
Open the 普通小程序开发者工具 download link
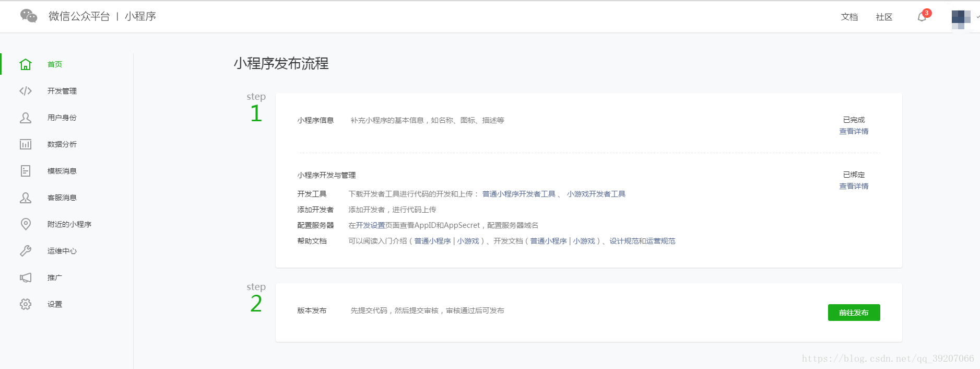pyautogui.click(x=518, y=194)
